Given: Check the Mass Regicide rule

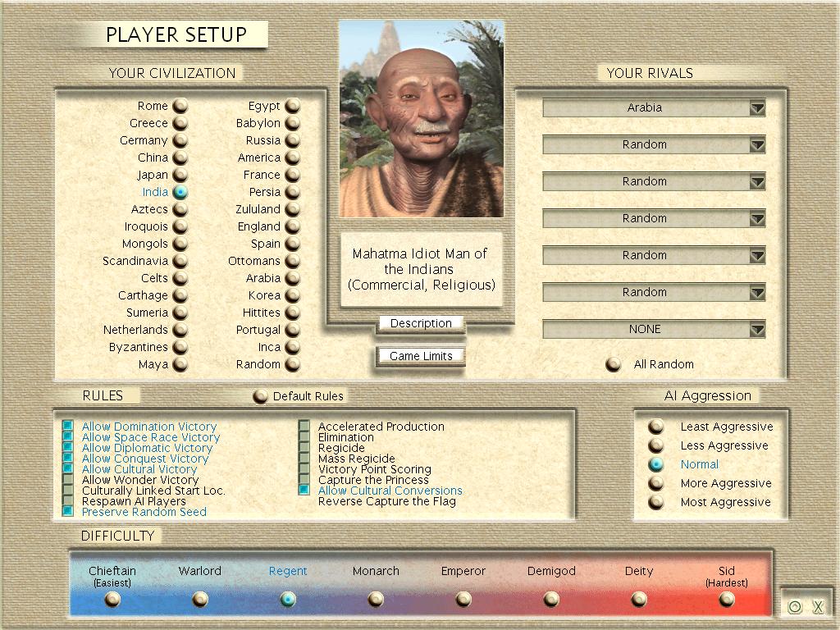Looking at the screenshot, I should [304, 458].
